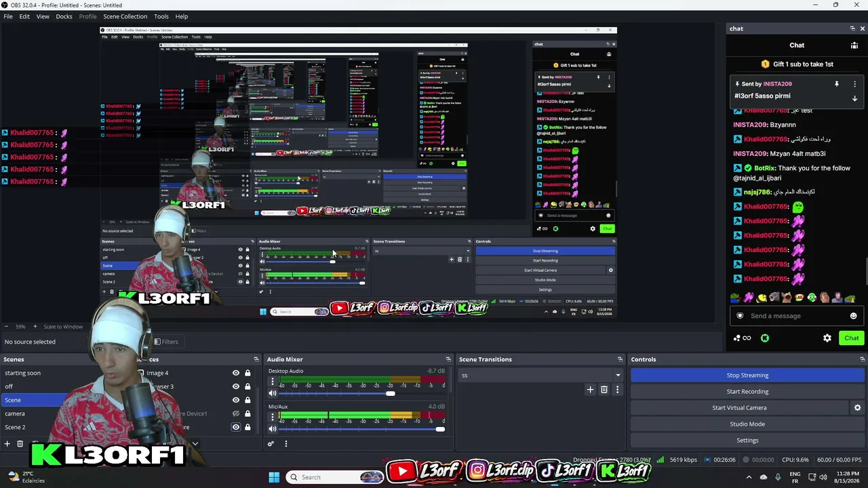The image size is (868, 488).
Task: Open the File menu
Action: [8, 16]
